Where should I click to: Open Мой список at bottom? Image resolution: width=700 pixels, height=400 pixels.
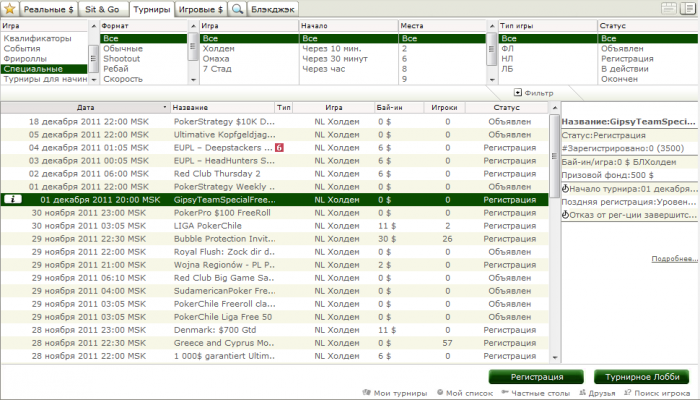[465, 393]
